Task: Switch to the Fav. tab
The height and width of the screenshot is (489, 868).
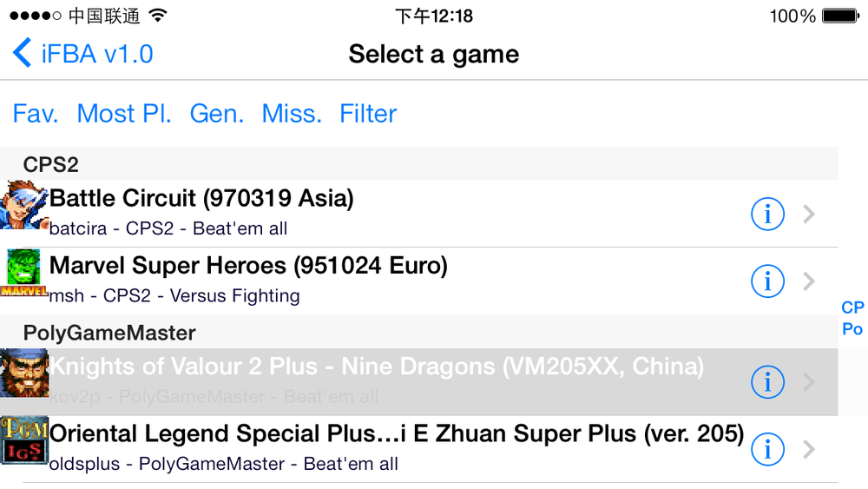Action: (x=36, y=114)
